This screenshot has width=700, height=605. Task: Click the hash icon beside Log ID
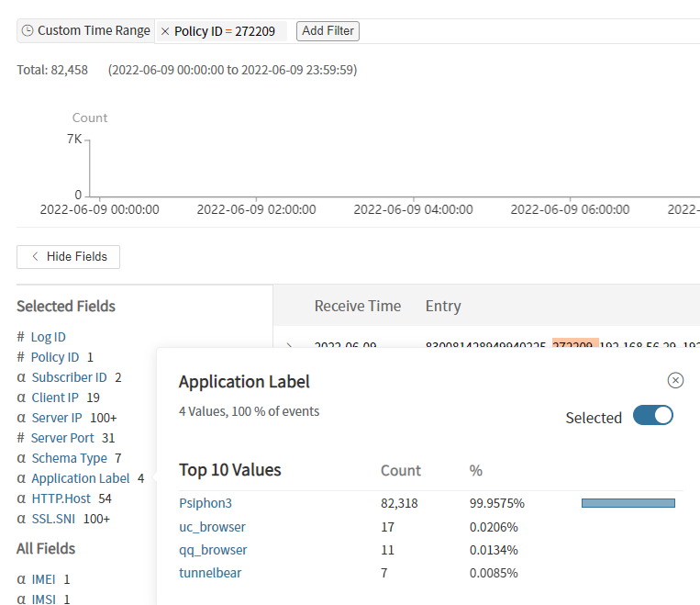(21, 337)
